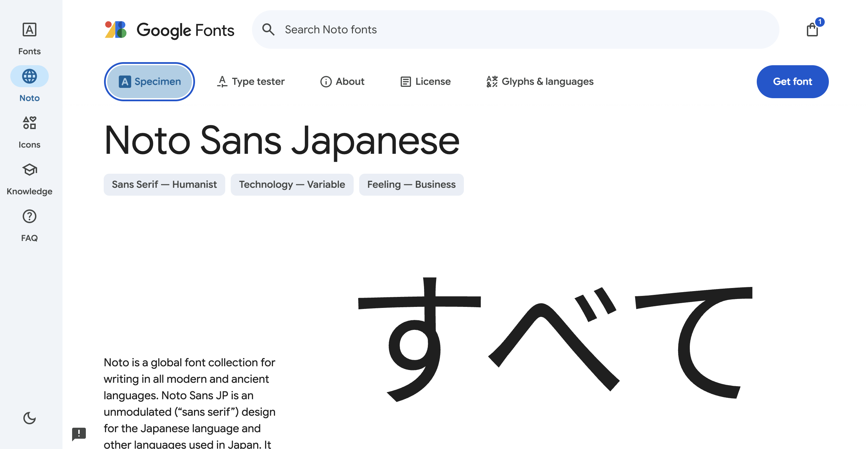Viewport: 868px width, 449px height.
Task: Send feedback via exclamation bubble icon
Action: pos(79,434)
